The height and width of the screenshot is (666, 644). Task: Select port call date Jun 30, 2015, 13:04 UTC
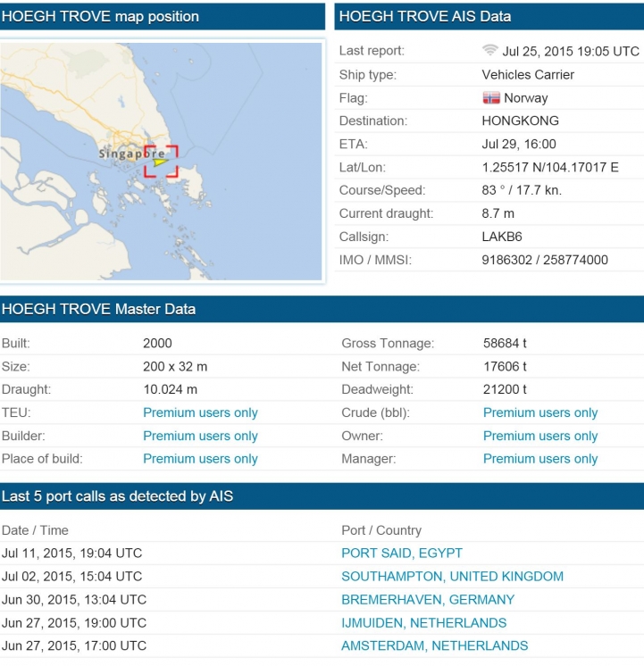click(x=74, y=599)
